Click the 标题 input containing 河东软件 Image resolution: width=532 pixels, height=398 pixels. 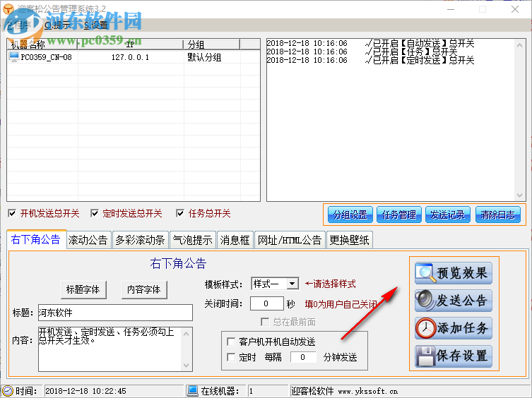click(115, 313)
